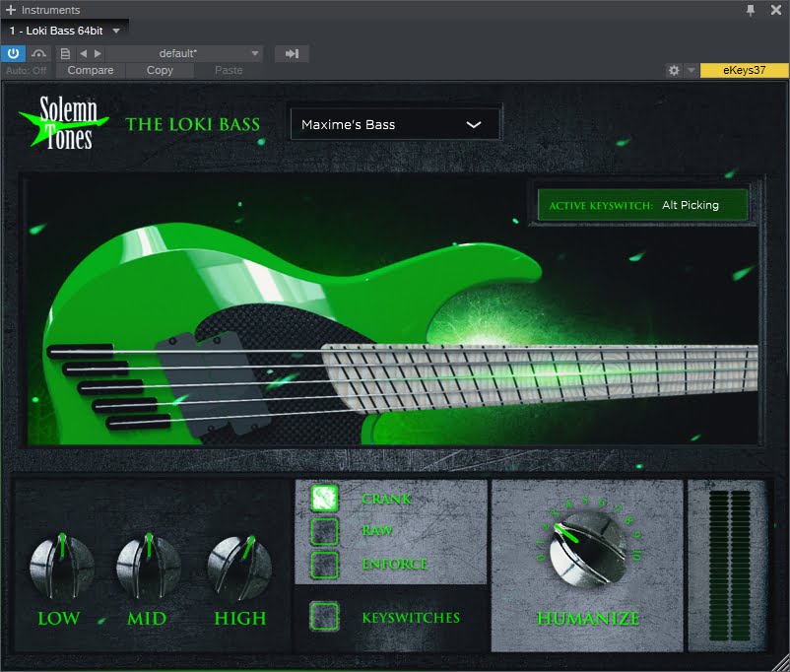Click the Active Keyswitch Alt Picking display
Viewport: 790px width, 672px height.
tap(642, 205)
